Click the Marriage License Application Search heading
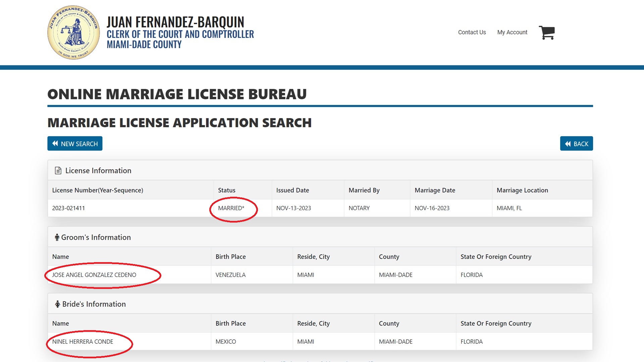 [x=179, y=123]
